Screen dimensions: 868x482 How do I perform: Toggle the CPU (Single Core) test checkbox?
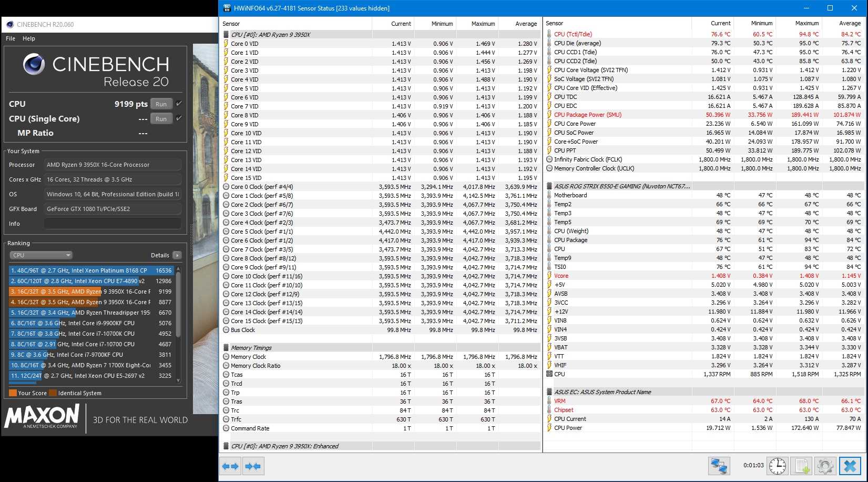[x=179, y=118]
